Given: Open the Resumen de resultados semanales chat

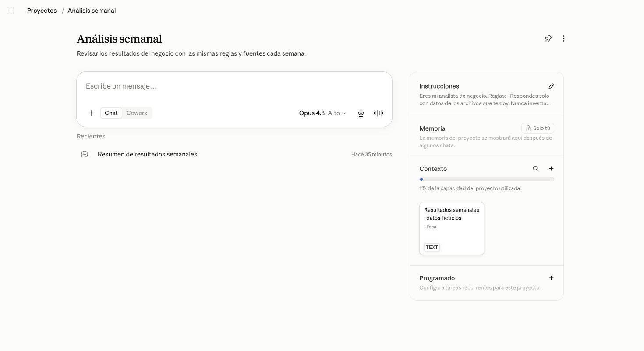Looking at the screenshot, I should point(234,154).
